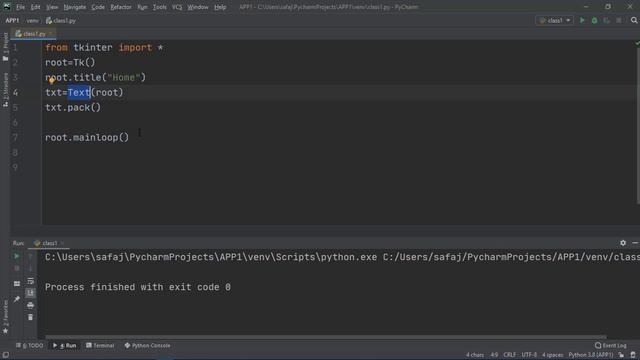Click line number 7 in gutter
Screen dimensions: 640x360
pos(15,138)
